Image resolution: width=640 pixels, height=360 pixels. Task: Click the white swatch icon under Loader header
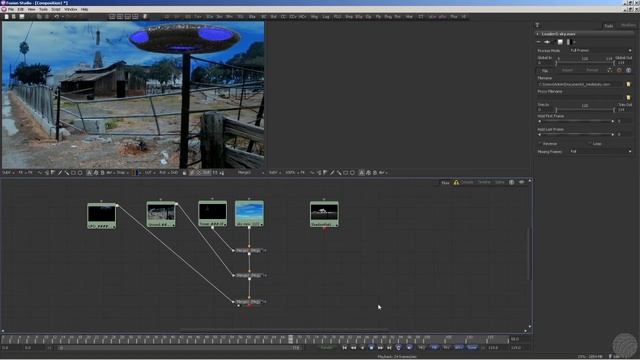click(x=560, y=42)
